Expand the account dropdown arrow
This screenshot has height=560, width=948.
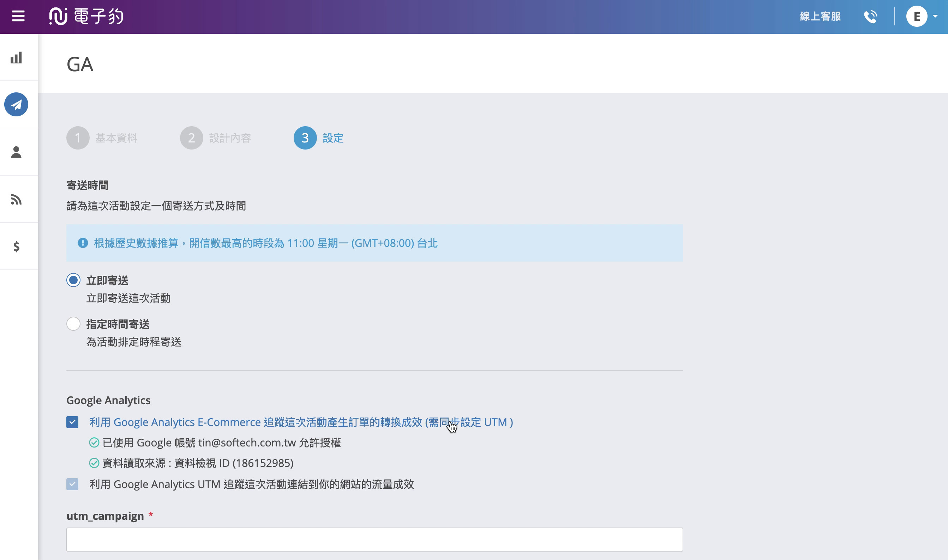[935, 16]
